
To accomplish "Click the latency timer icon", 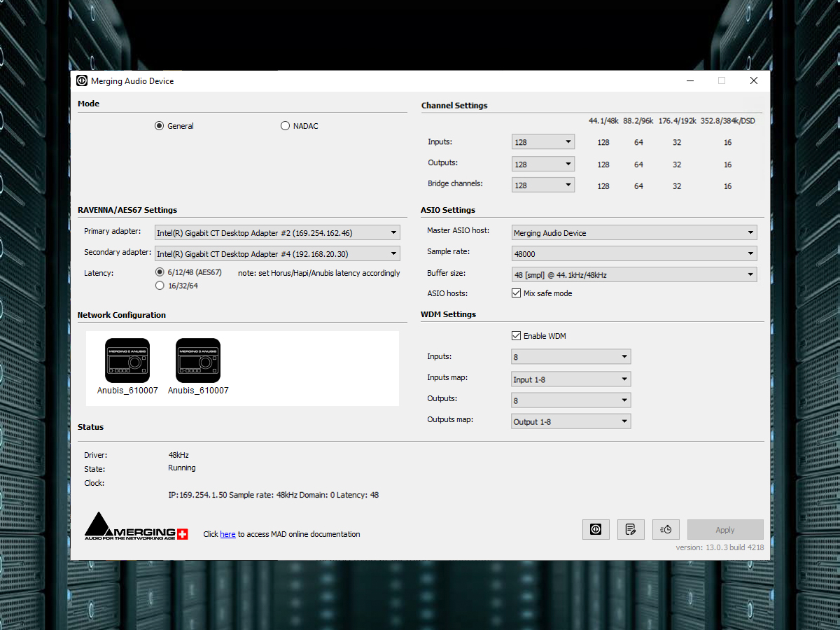I will click(x=666, y=529).
